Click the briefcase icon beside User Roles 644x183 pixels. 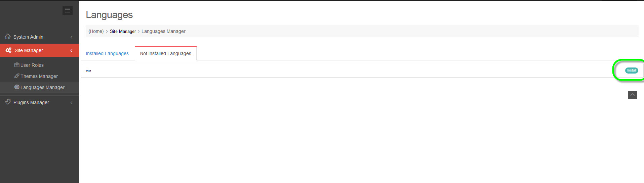coord(17,65)
